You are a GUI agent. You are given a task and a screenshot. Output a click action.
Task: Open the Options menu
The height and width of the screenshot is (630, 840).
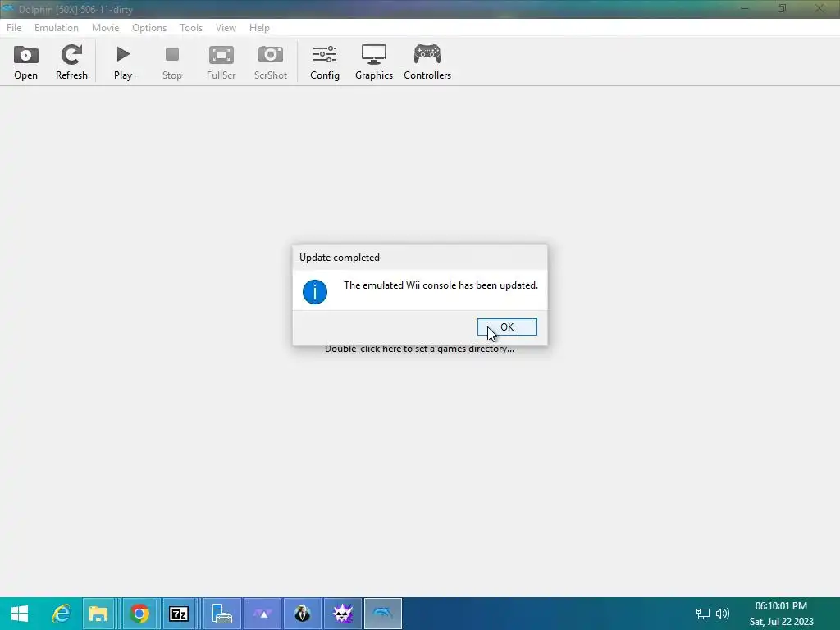tap(149, 27)
